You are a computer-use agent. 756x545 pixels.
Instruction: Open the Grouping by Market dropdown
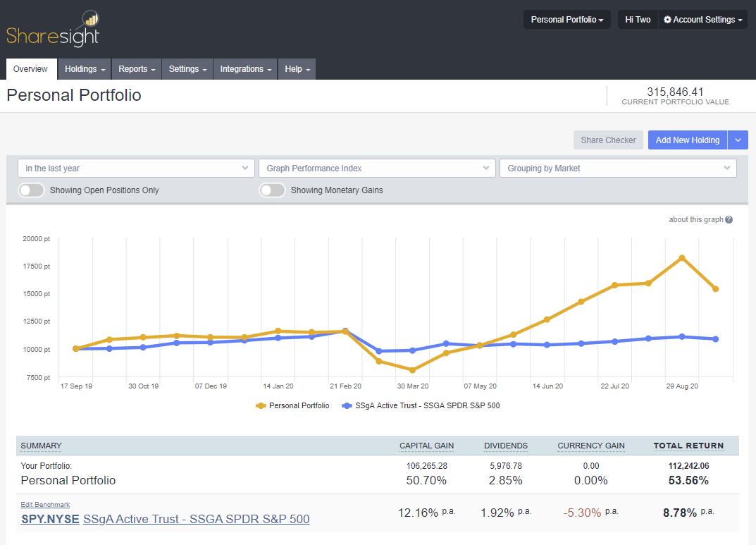click(618, 169)
